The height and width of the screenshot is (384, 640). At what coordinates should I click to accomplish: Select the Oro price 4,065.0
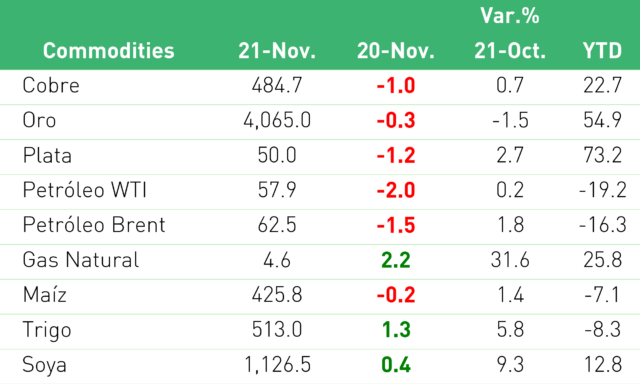[277, 120]
